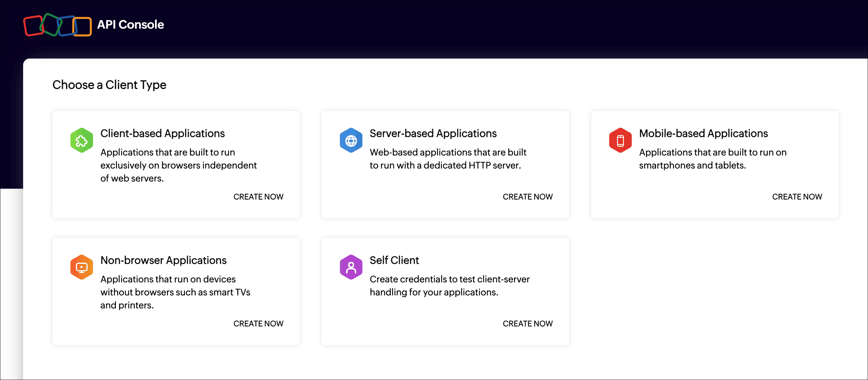
Task: Select the green puzzle icon for Client-based Applications
Action: tap(81, 140)
